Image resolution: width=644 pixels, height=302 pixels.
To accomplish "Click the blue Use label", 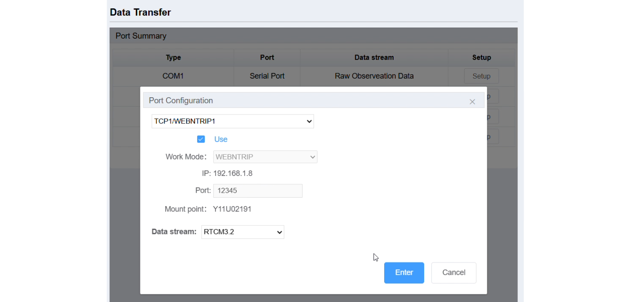I will (x=221, y=139).
